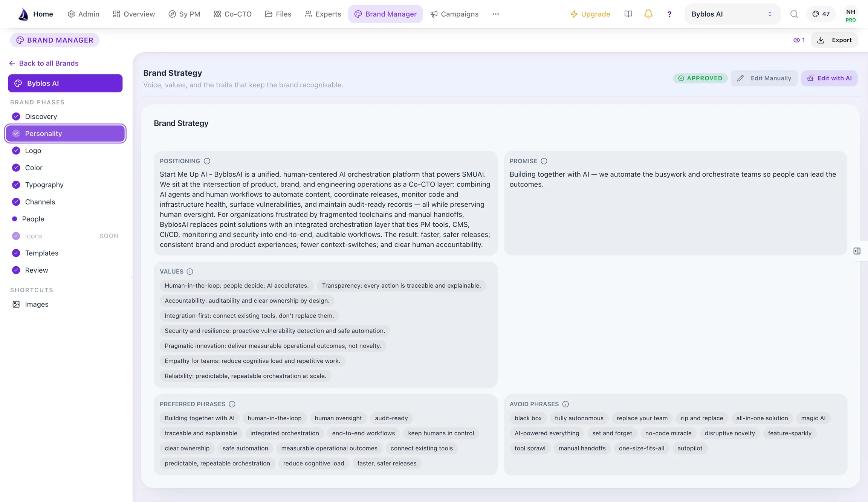
Task: Switch to Co-CTO in top navigation
Action: [232, 14]
